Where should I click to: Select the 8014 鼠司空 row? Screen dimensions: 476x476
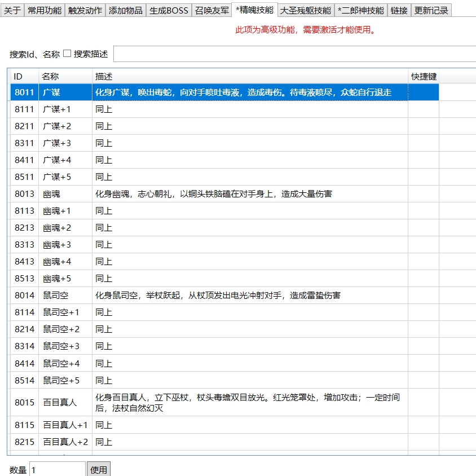pyautogui.click(x=224, y=296)
